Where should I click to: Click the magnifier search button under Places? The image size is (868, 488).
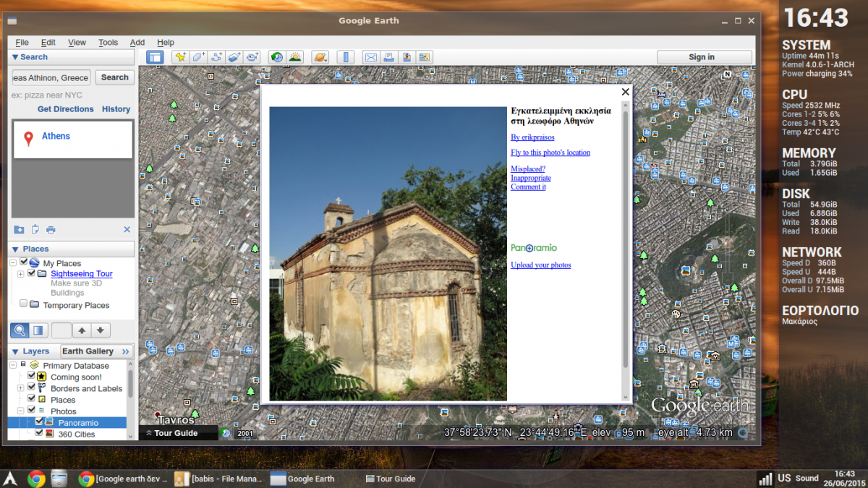point(20,330)
